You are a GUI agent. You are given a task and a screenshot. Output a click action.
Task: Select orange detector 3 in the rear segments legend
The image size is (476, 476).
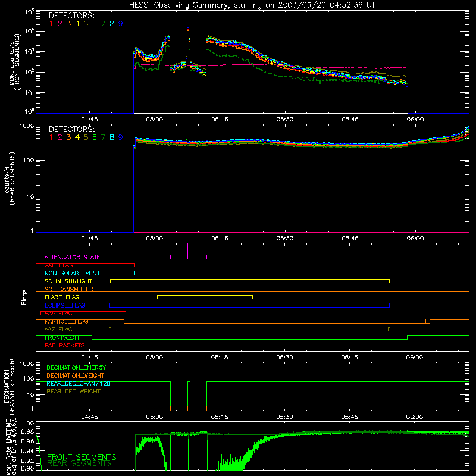(x=68, y=137)
